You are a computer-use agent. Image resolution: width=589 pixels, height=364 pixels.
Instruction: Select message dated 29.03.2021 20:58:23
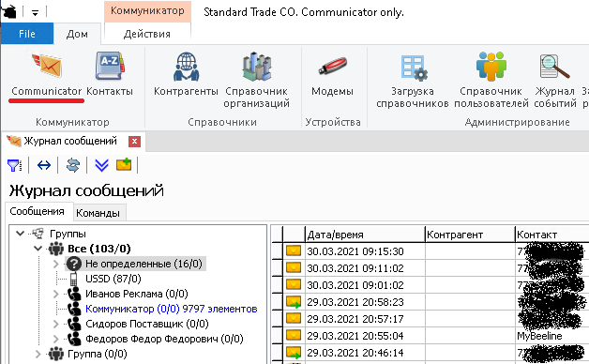click(355, 302)
